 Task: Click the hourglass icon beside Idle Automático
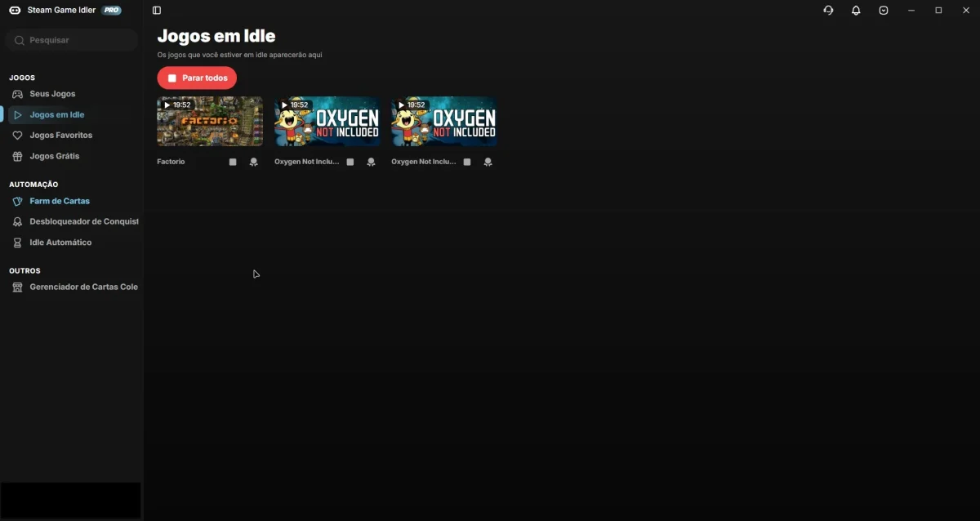point(17,243)
